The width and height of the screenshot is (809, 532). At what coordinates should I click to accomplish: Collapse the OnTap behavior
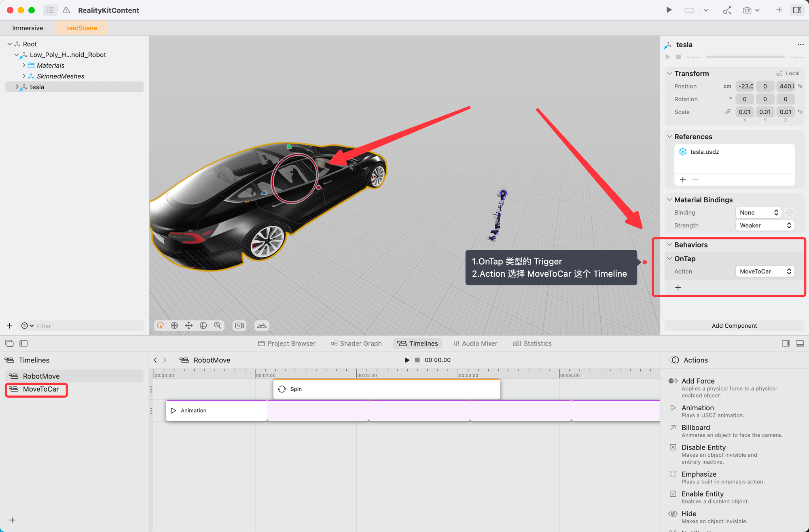point(669,259)
